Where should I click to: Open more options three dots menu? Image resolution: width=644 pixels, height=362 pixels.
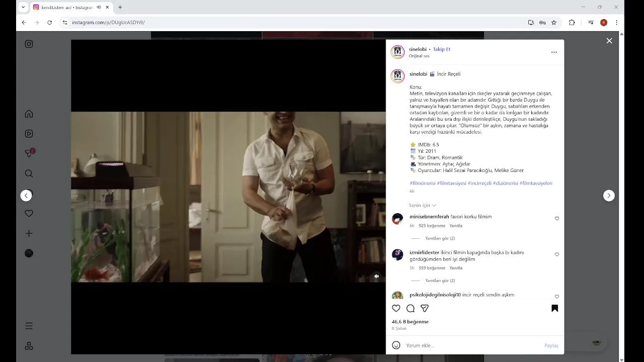[554, 52]
